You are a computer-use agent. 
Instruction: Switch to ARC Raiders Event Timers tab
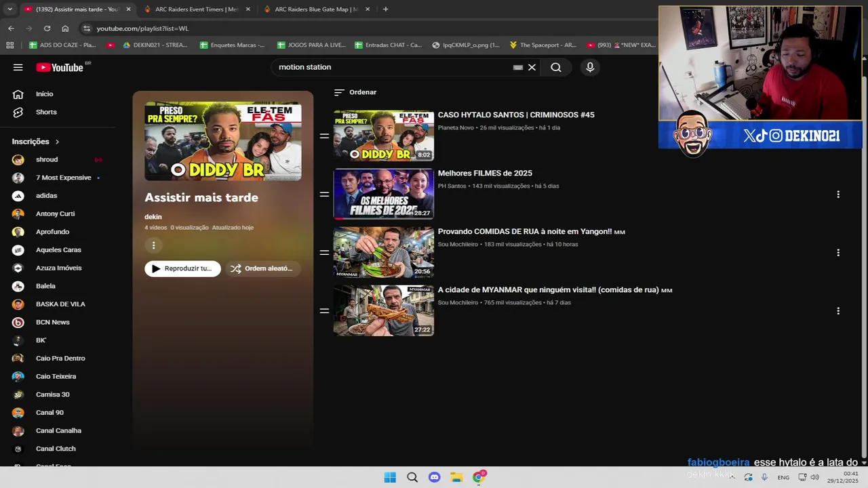coord(197,9)
